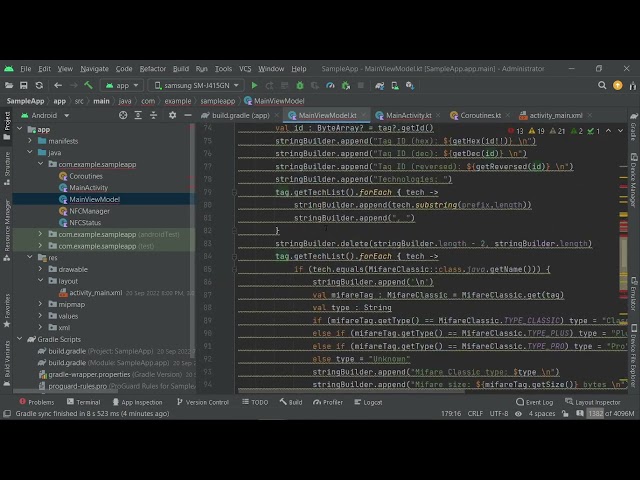Image resolution: width=640 pixels, height=480 pixels.
Task: Toggle tool window bars icon bottom-left corner
Action: [7, 413]
